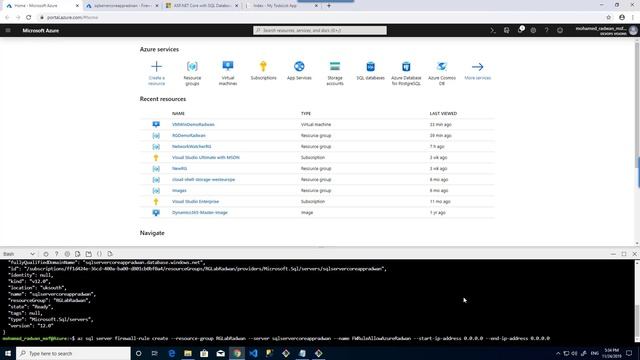The width and height of the screenshot is (640, 360).
Task: Open Storage accounts service icon
Action: tap(335, 66)
